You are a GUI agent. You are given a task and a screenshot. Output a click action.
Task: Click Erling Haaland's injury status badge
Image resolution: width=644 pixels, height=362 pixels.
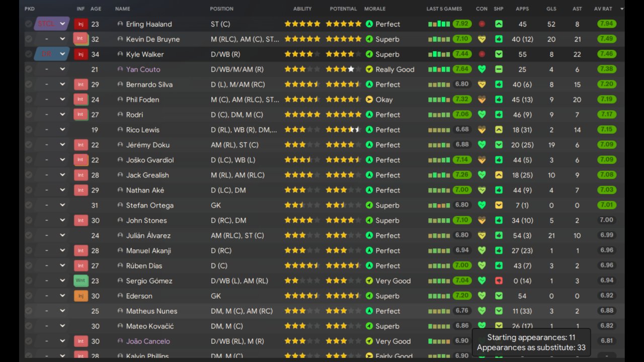[x=80, y=24]
